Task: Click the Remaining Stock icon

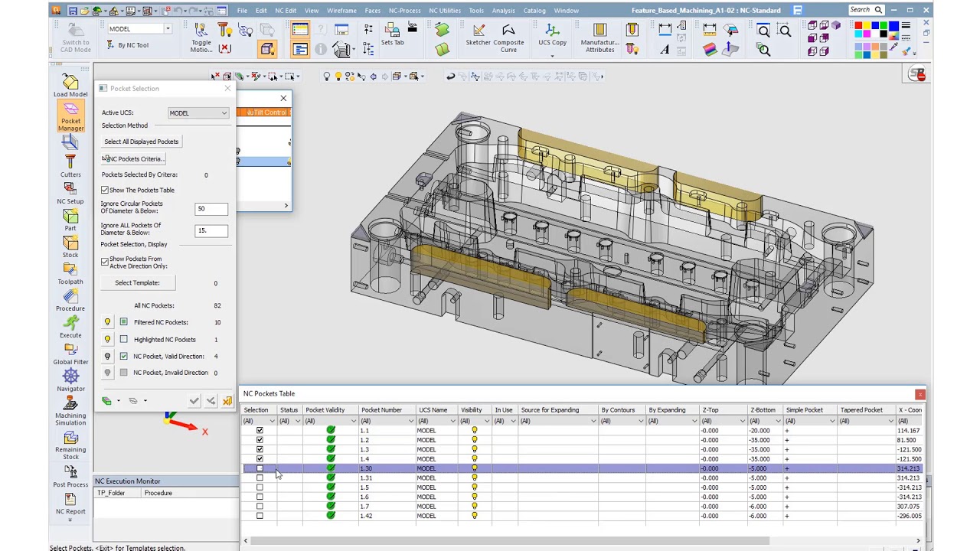Action: click(x=70, y=439)
